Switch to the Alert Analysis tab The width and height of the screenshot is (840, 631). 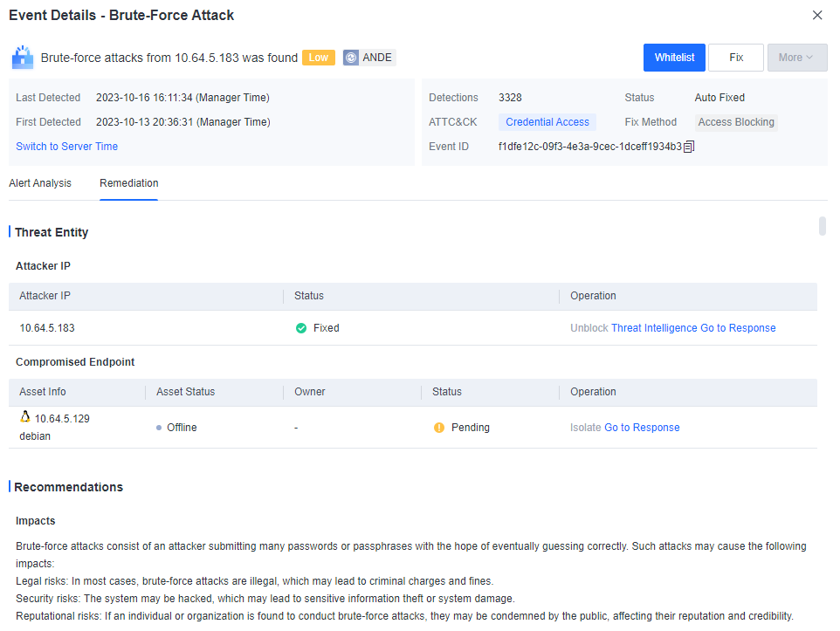pyautogui.click(x=40, y=183)
